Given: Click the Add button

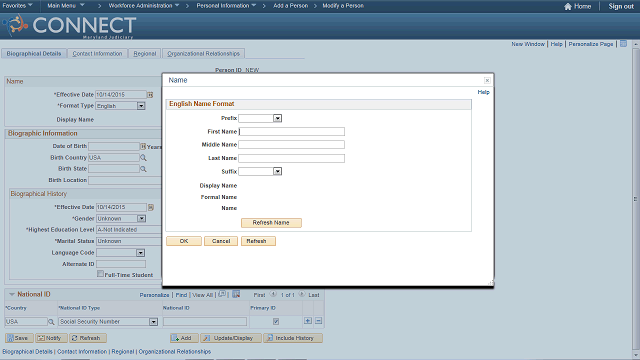Looking at the screenshot, I should tap(184, 338).
